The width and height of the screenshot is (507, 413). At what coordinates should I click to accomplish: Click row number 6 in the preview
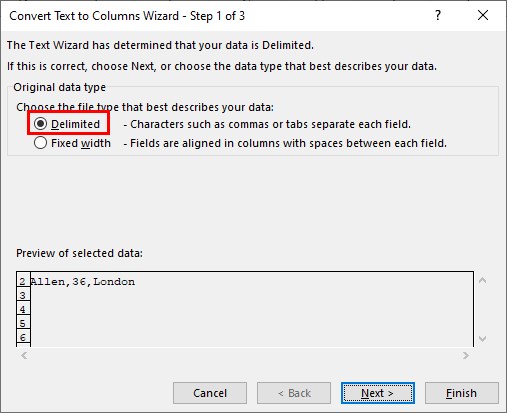(23, 337)
